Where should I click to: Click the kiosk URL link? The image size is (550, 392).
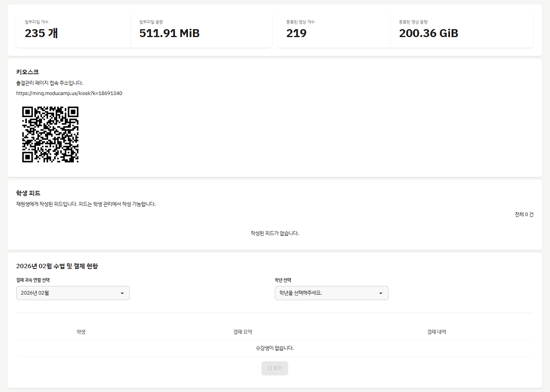coord(69,93)
